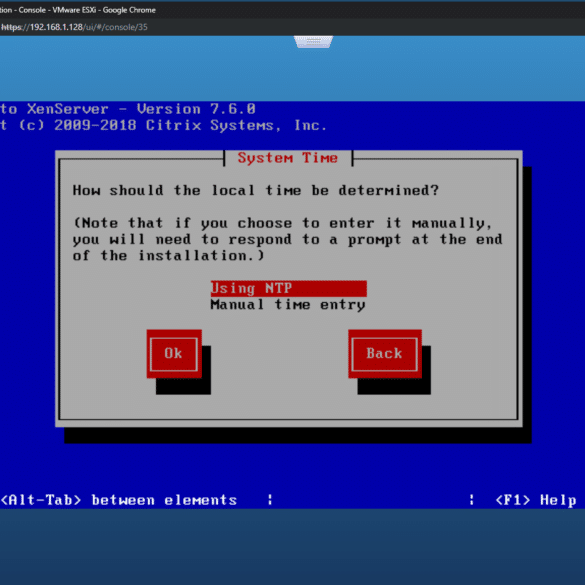The width and height of the screenshot is (585, 585).
Task: Go back using the Back button
Action: coord(385,354)
